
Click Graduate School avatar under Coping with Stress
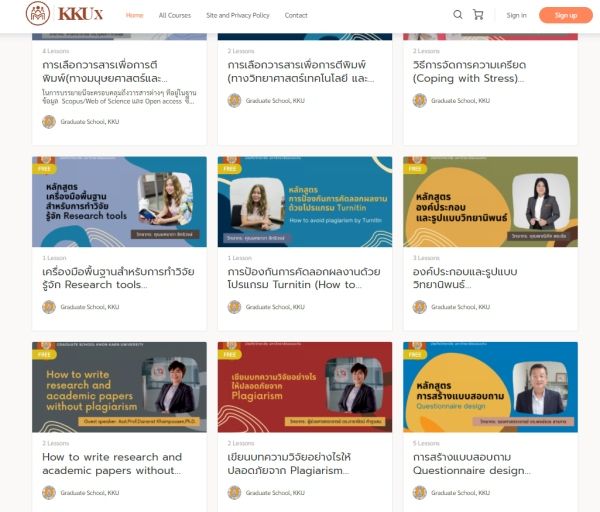(419, 101)
